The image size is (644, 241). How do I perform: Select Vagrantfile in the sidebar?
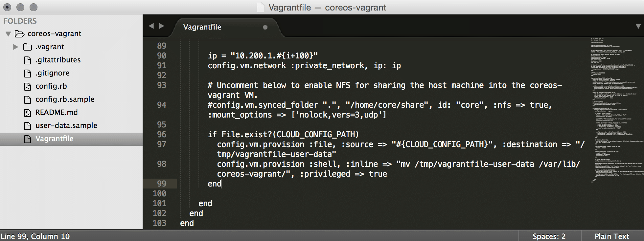(54, 139)
